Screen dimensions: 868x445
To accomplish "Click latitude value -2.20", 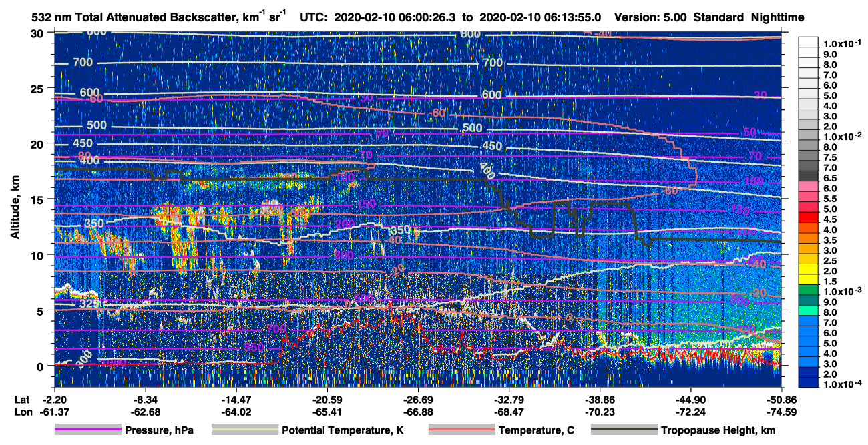I will point(54,400).
